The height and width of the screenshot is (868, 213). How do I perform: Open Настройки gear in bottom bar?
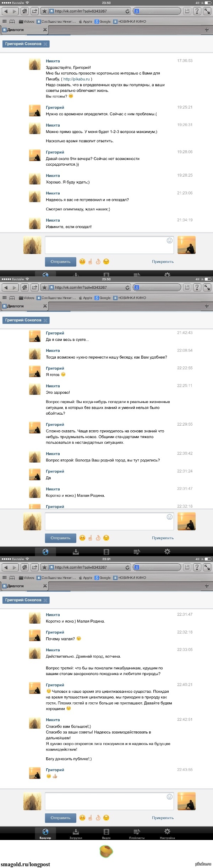click(167, 833)
